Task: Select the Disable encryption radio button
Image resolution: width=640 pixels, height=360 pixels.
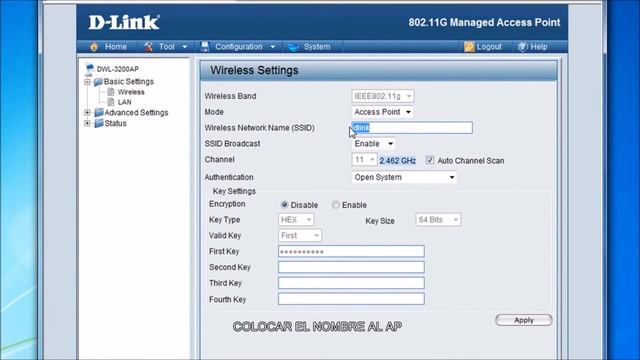Action: point(284,204)
